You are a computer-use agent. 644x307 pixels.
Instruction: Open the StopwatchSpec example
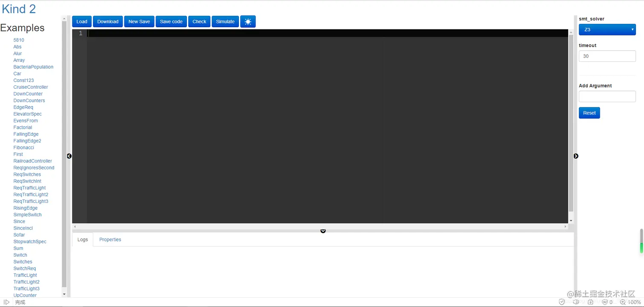pos(30,242)
